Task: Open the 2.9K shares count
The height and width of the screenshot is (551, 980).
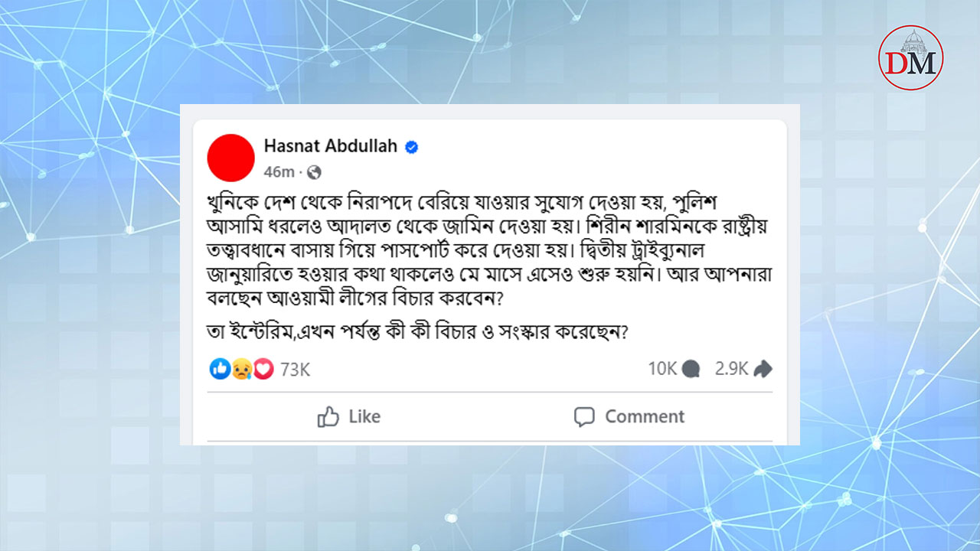Action: (x=731, y=369)
